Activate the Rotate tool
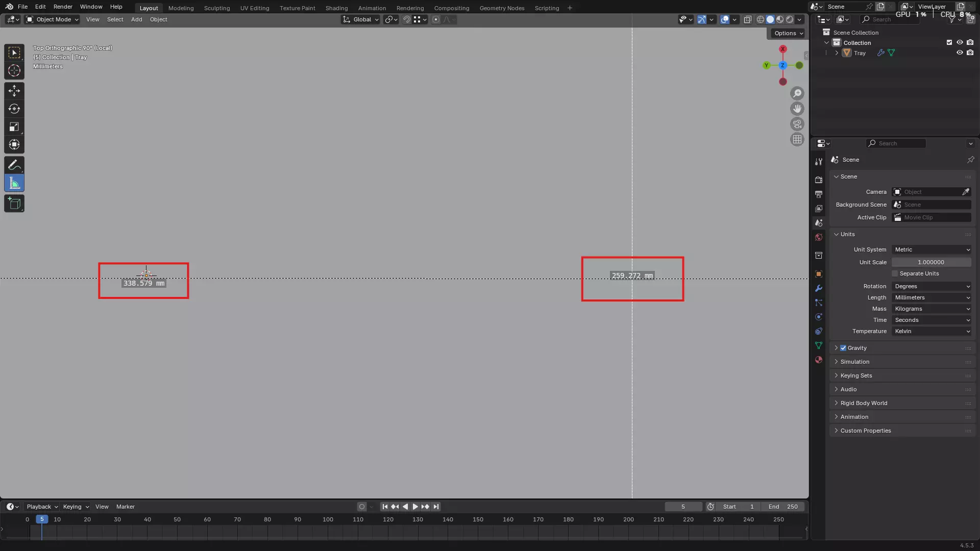 pyautogui.click(x=14, y=109)
